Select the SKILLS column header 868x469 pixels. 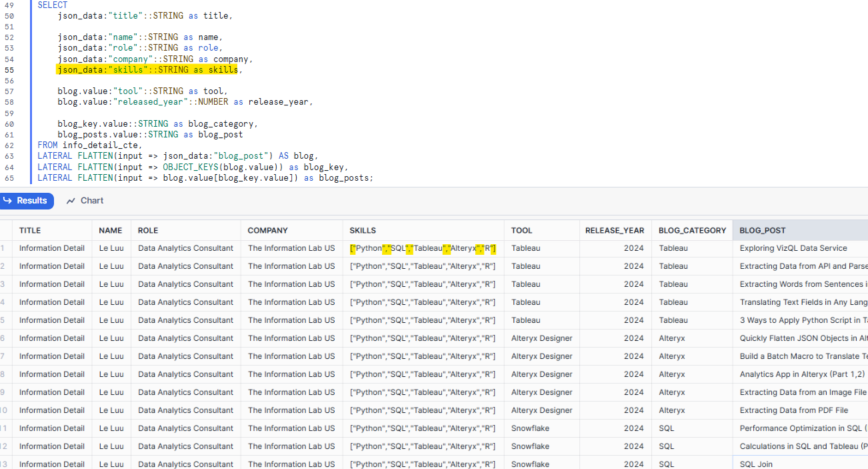363,230
